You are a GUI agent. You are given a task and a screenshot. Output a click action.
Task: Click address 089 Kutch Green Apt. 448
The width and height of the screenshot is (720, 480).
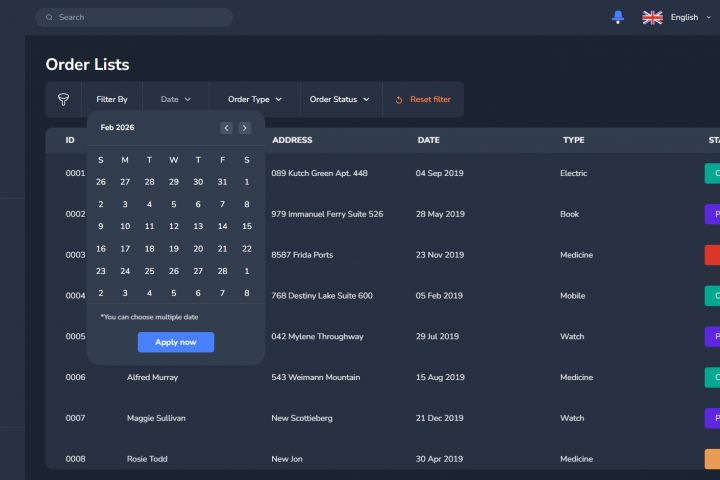[319, 173]
